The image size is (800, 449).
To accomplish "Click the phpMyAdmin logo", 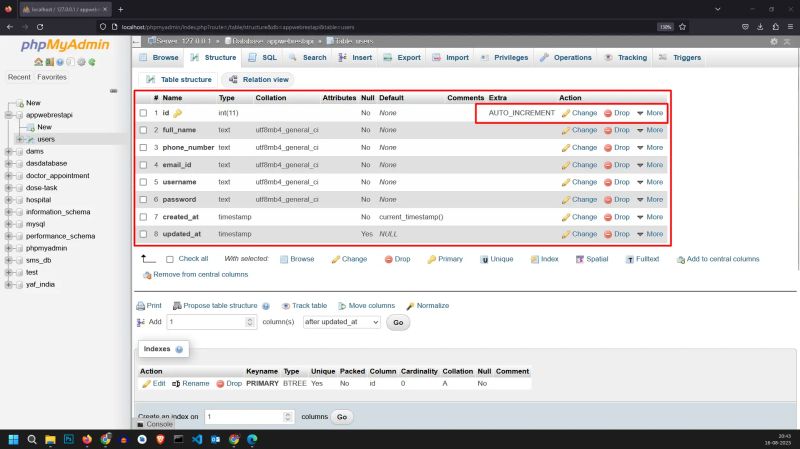I will pos(65,45).
